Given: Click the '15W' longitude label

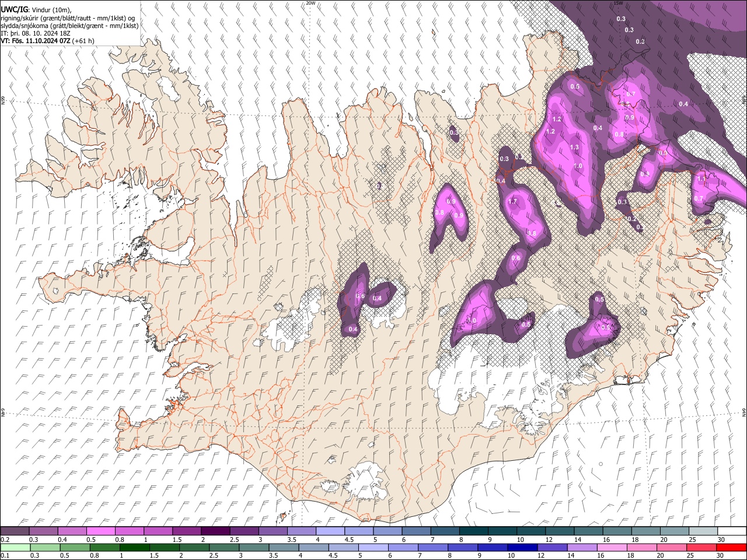Looking at the screenshot, I should (x=618, y=3).
